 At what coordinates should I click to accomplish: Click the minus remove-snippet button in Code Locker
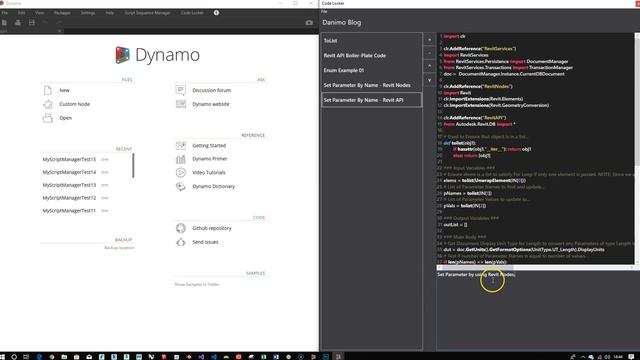click(429, 53)
